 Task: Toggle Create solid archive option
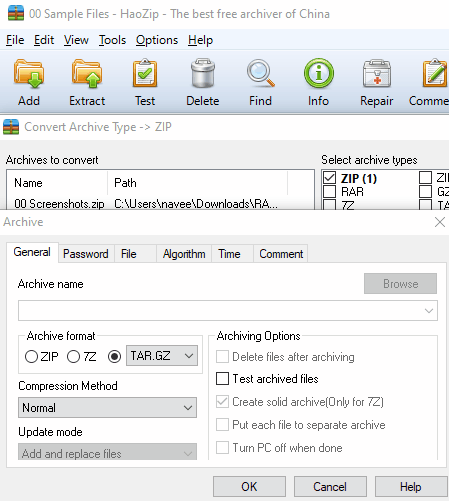(x=222, y=402)
